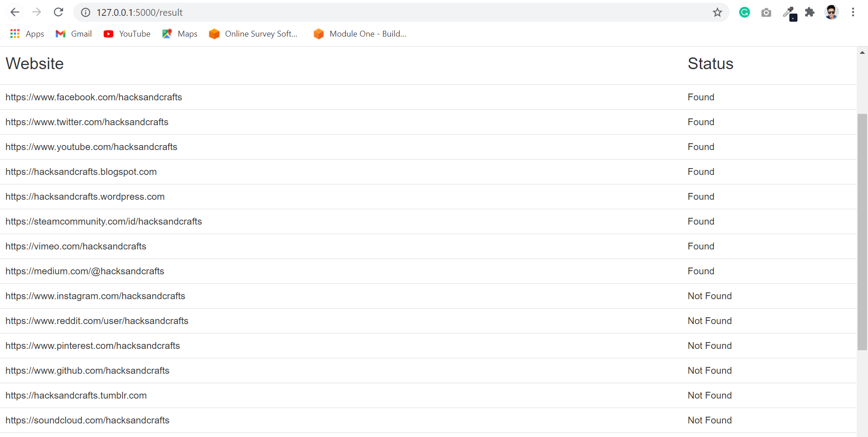
Task: Select the github.com/hacksandcrafts URL
Action: pos(87,371)
